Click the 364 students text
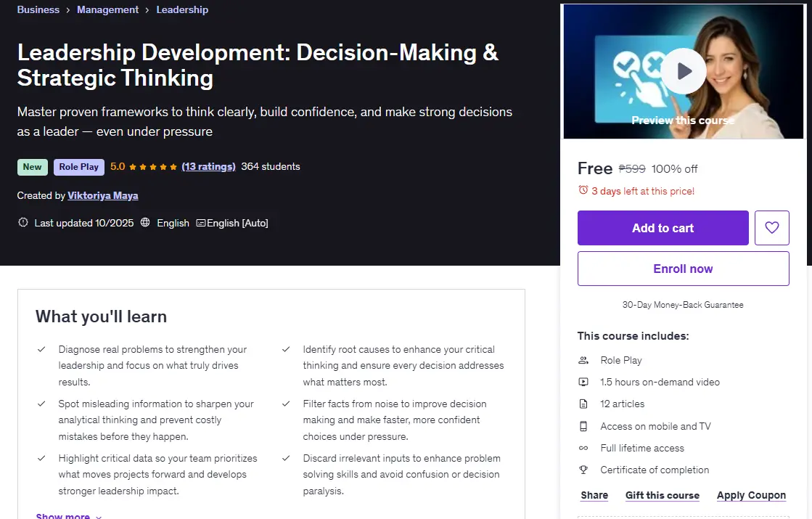Viewport: 812px width, 519px height. click(271, 166)
